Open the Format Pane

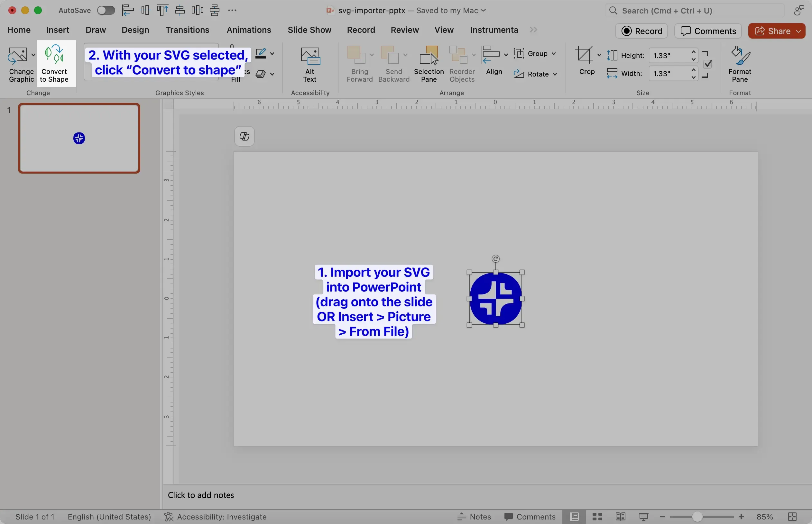[740, 65]
